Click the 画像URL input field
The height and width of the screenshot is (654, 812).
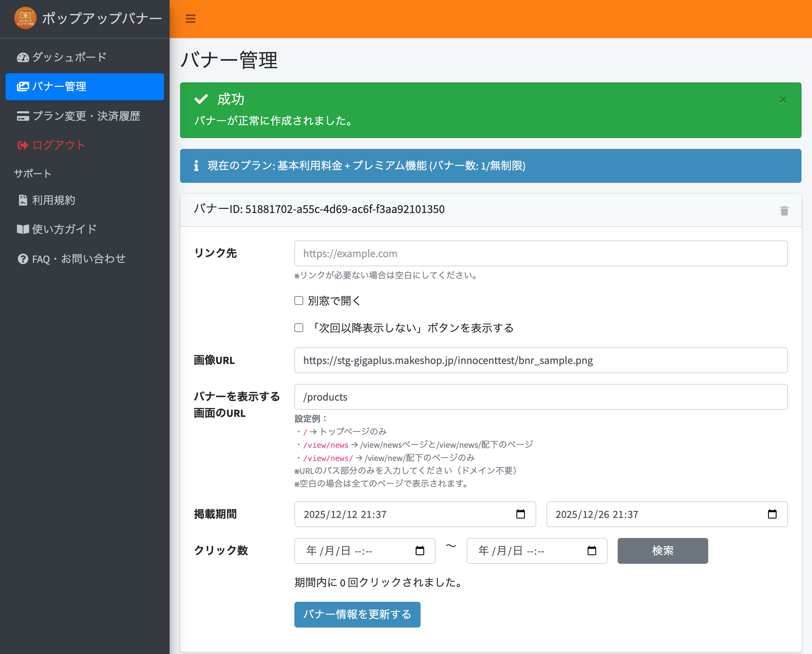[540, 360]
